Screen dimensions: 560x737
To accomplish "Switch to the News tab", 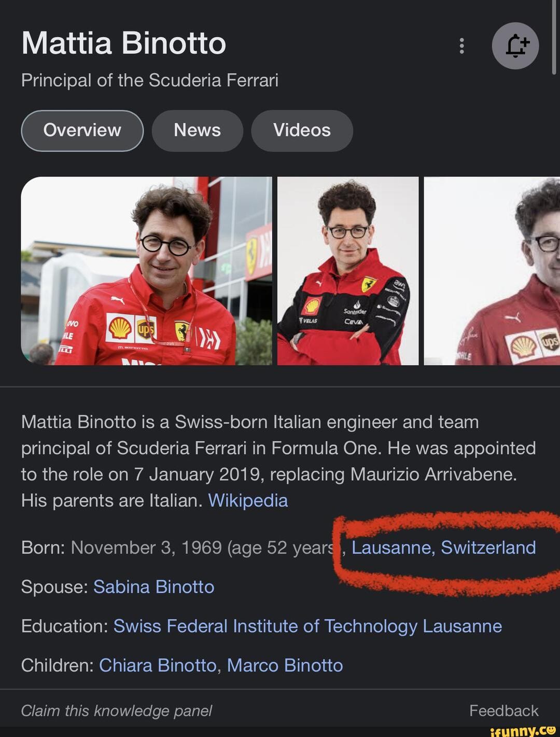I will [x=197, y=130].
